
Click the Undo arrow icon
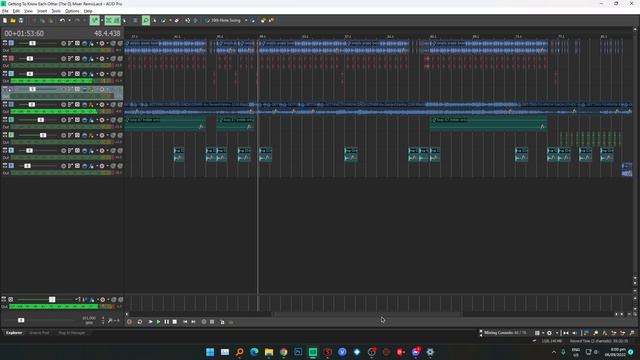tap(62, 20)
